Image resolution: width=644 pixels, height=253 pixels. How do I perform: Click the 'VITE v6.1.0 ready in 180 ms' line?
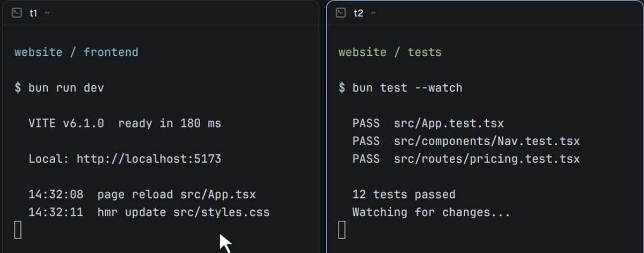[125, 124]
